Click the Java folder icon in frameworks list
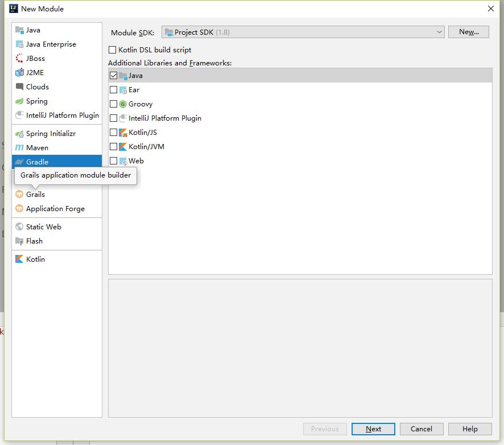 123,76
